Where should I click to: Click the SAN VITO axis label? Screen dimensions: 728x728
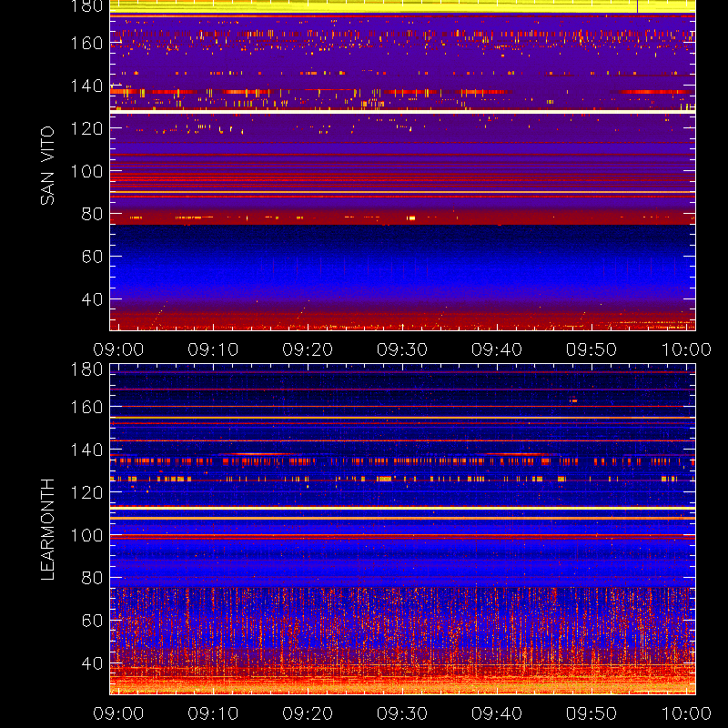coord(47,166)
